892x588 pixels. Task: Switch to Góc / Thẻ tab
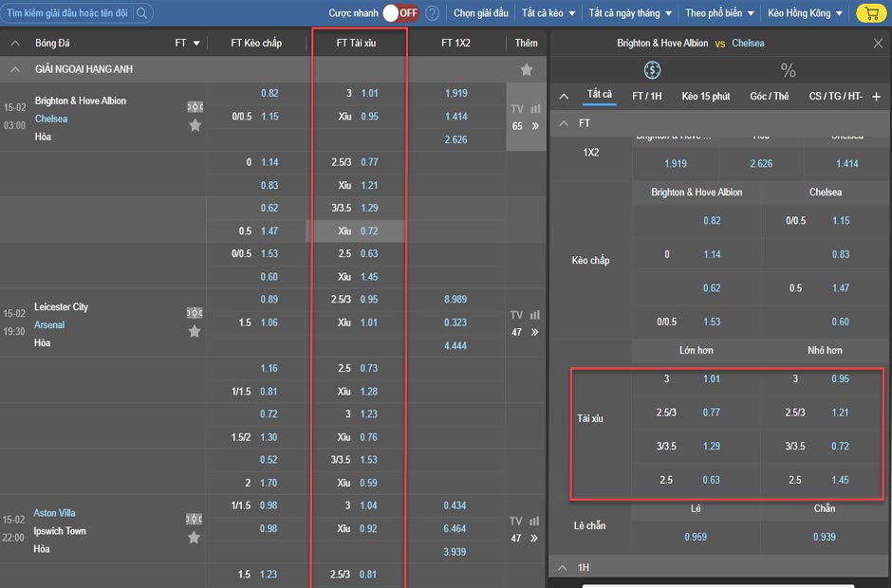pos(770,96)
